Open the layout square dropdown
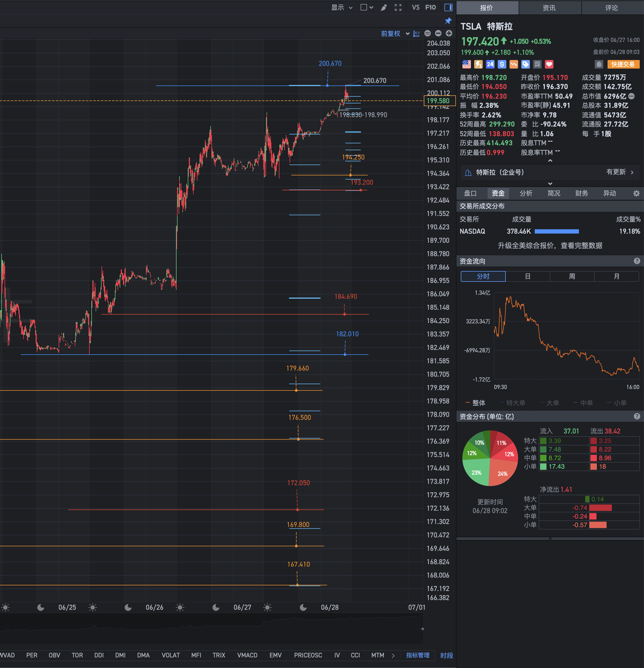This screenshot has height=668, width=644. click(367, 7)
